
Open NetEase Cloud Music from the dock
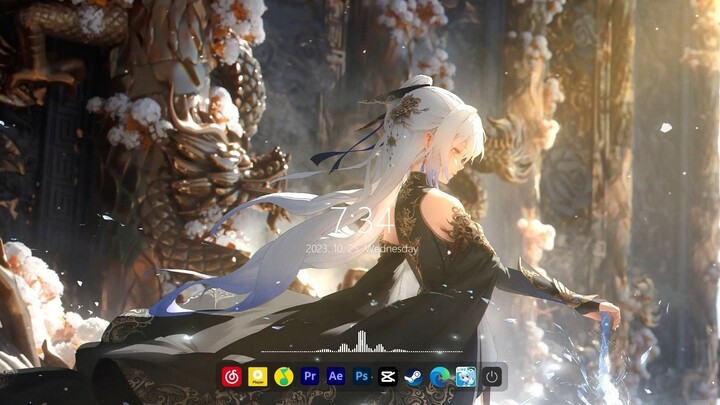click(231, 377)
